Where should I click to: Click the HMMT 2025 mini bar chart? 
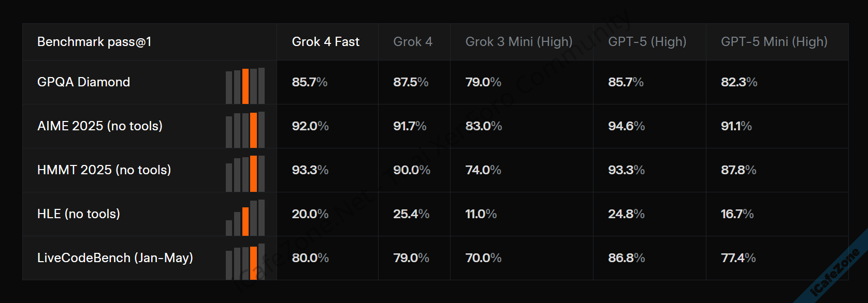pyautogui.click(x=245, y=174)
